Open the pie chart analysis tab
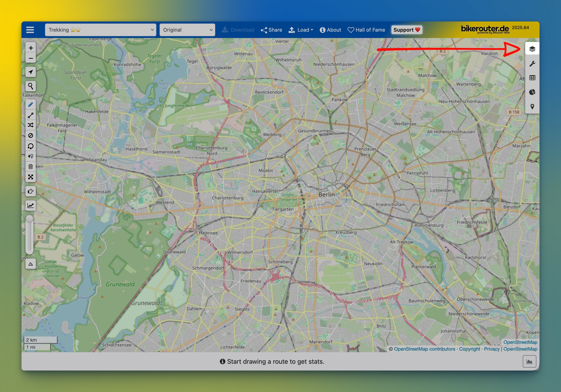Image resolution: width=561 pixels, height=392 pixels. [x=532, y=92]
